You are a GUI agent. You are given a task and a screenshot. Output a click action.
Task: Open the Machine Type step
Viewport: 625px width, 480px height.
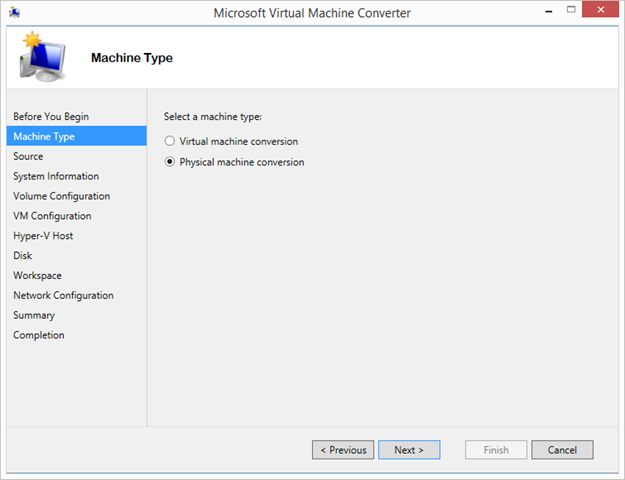click(x=77, y=136)
